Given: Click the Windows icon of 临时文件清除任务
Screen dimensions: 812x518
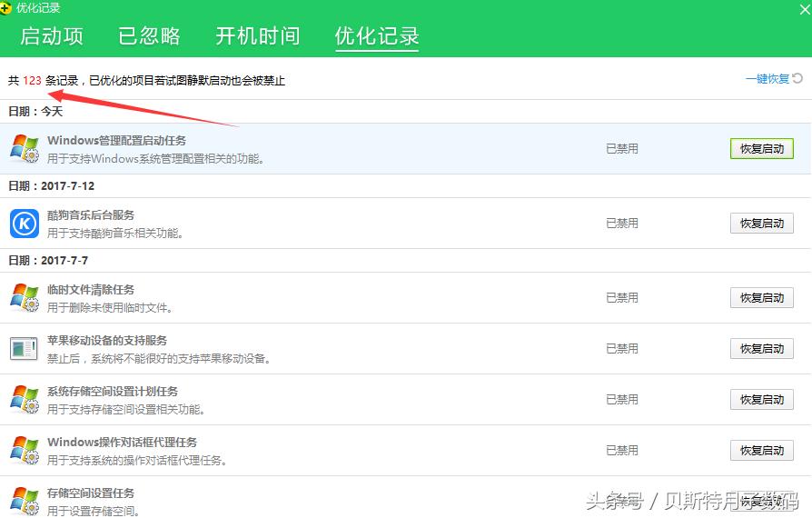Looking at the screenshot, I should 25,298.
